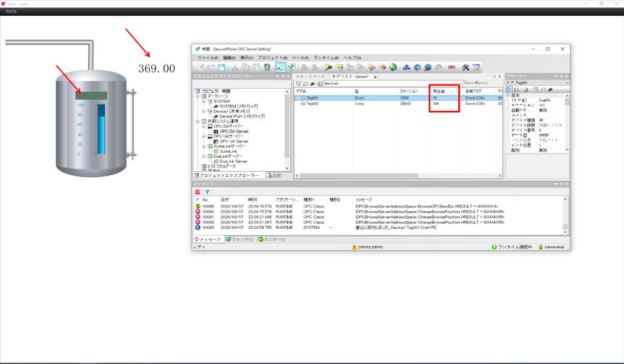
Task: Click the tag list horizontal scrollbar
Action: click(x=398, y=175)
